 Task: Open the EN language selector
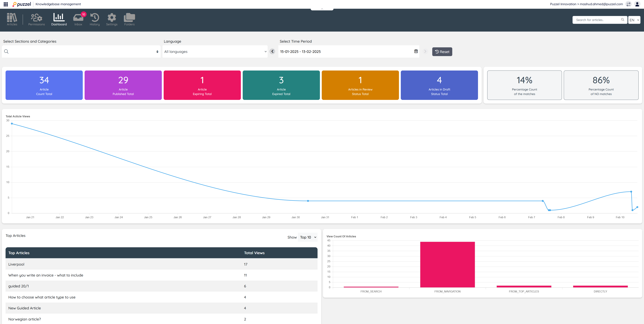[x=634, y=20]
